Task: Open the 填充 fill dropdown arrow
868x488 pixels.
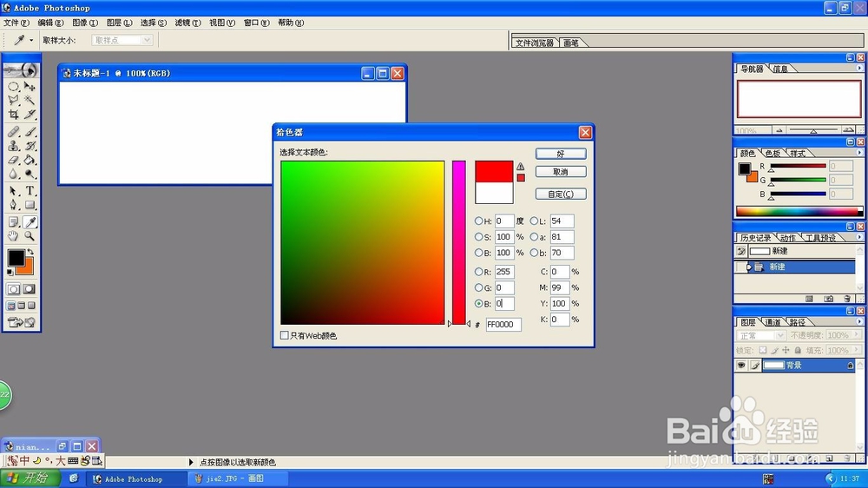Action: (x=857, y=350)
